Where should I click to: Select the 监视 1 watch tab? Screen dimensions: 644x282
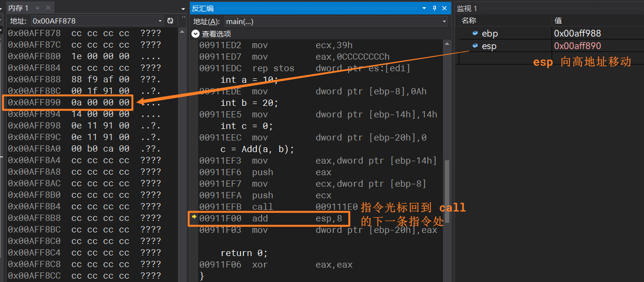pos(467,8)
